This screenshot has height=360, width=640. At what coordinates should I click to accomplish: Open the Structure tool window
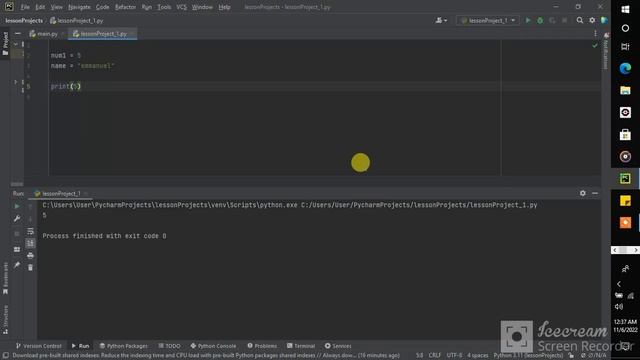tap(5, 320)
